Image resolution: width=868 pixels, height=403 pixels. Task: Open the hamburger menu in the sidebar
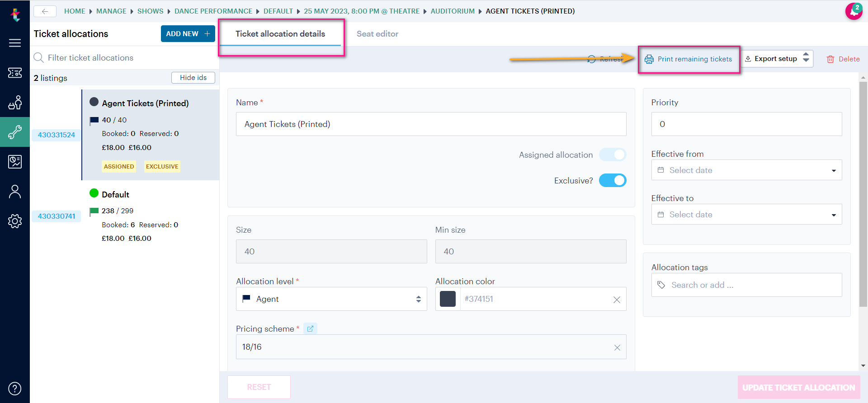coord(15,43)
